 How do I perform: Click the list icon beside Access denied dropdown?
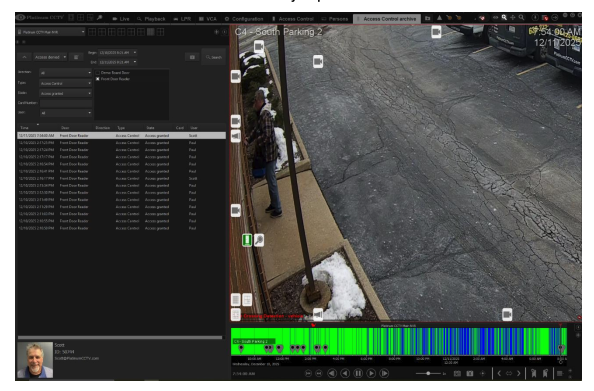click(76, 57)
